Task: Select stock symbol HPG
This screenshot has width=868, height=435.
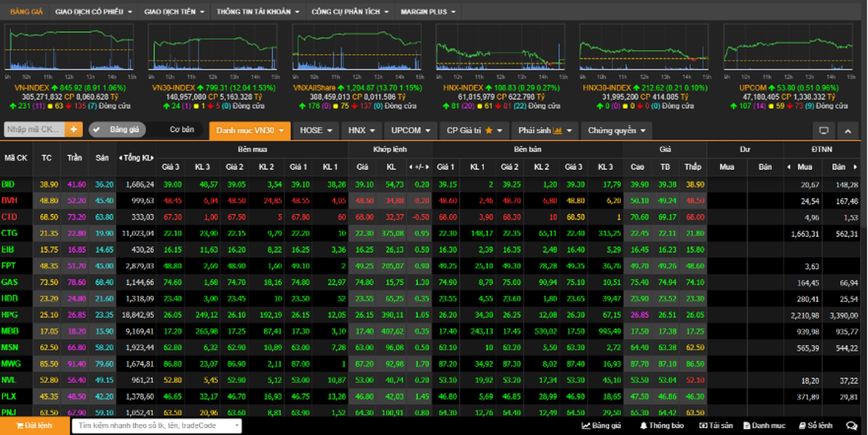Action: point(9,315)
